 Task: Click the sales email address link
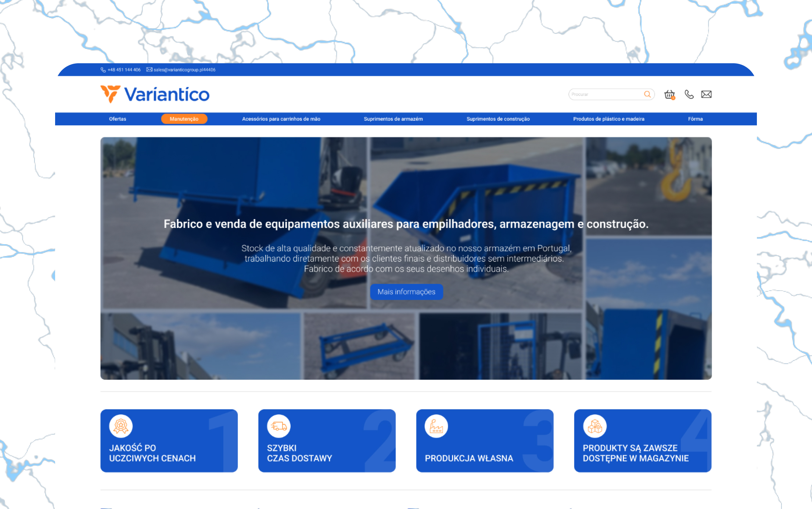pos(184,70)
